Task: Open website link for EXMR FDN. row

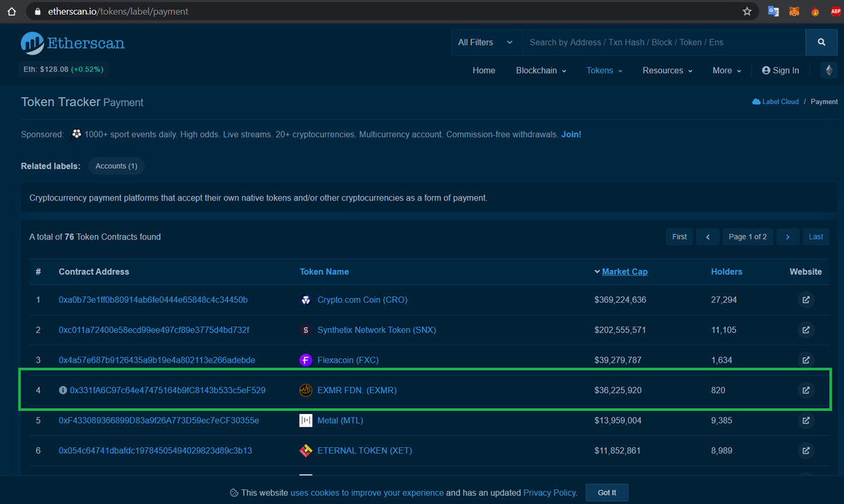Action: coord(806,390)
